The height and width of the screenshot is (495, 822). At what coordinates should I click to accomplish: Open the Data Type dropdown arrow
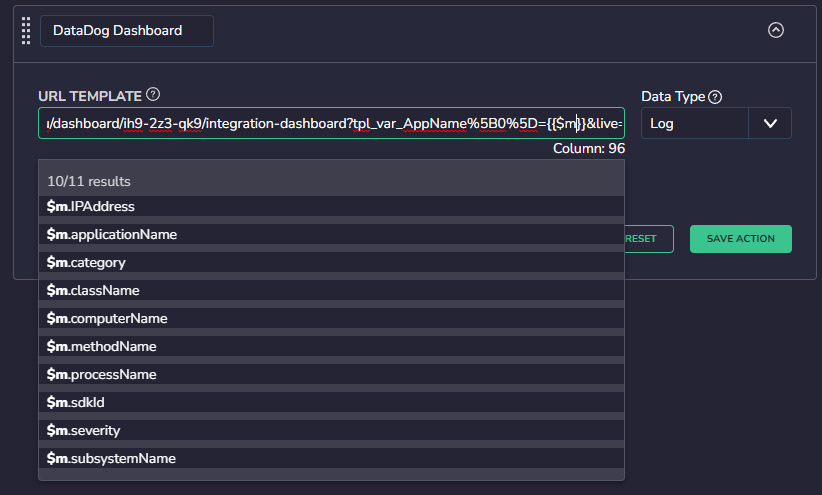click(770, 123)
